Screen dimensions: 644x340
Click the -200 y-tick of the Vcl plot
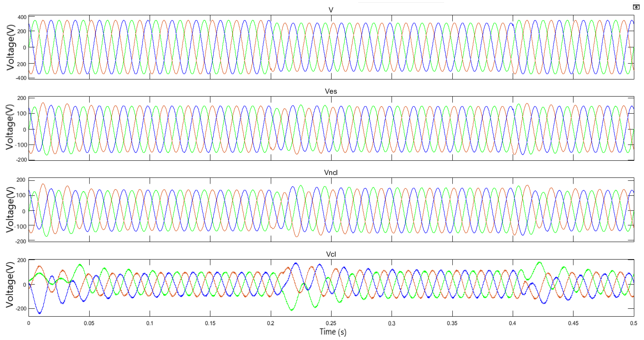pos(21,309)
